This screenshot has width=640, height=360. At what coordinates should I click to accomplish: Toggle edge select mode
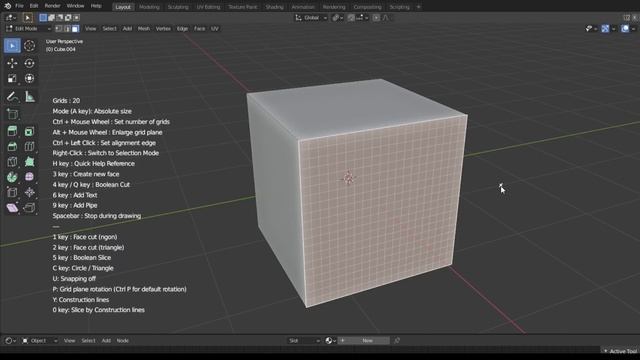coord(67,29)
